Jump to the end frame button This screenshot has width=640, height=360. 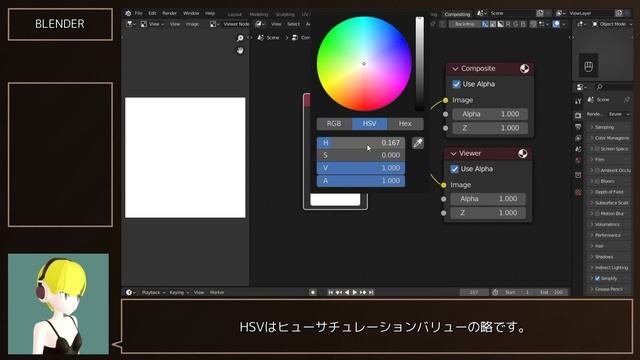tap(371, 292)
